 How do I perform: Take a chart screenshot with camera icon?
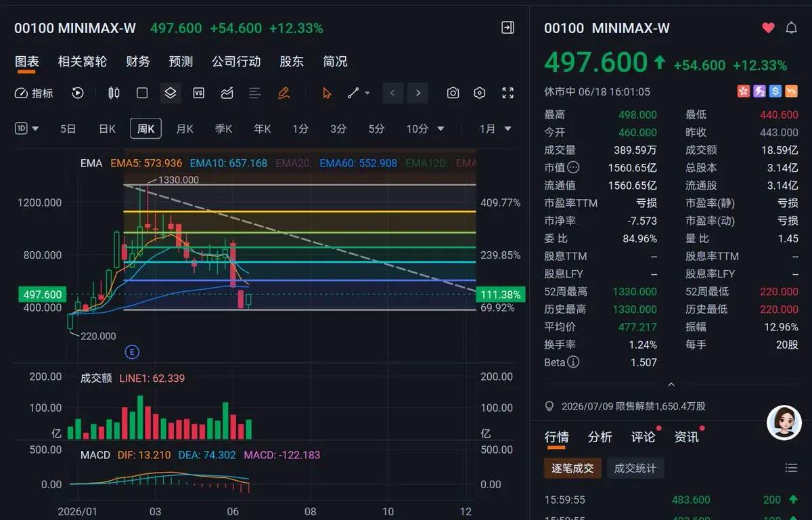[x=453, y=93]
